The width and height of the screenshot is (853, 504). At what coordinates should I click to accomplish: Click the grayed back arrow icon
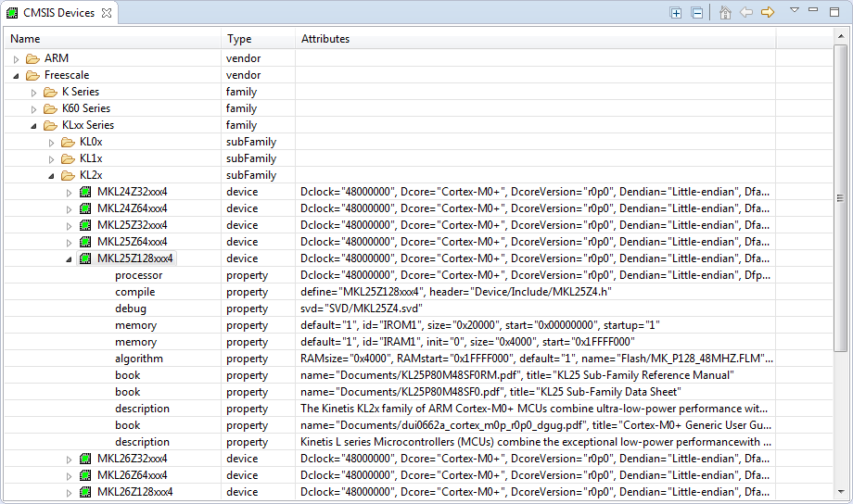click(x=746, y=13)
